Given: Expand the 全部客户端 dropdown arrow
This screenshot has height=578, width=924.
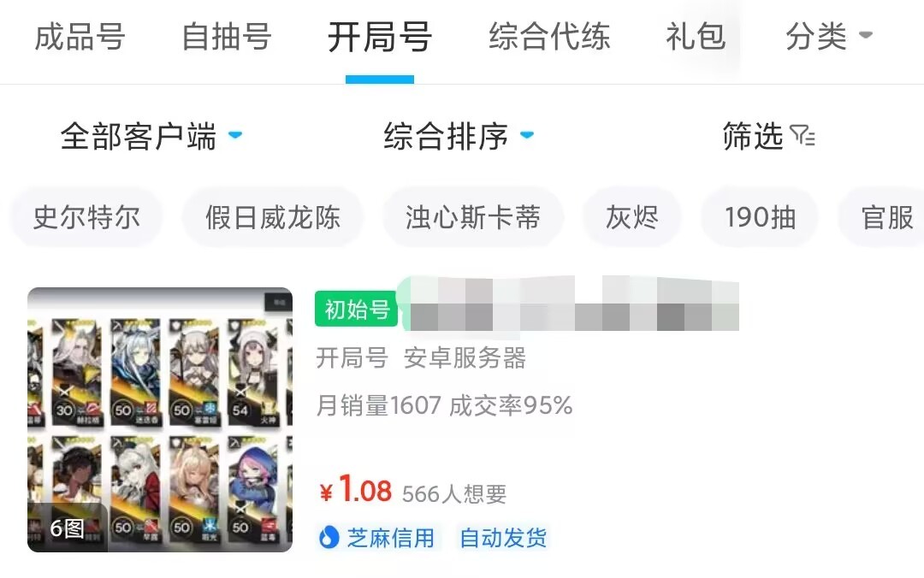Looking at the screenshot, I should click(x=235, y=135).
